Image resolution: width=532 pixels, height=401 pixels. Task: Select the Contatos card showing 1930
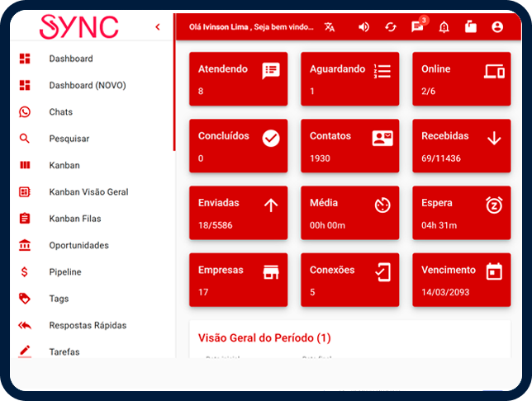pyautogui.click(x=350, y=146)
